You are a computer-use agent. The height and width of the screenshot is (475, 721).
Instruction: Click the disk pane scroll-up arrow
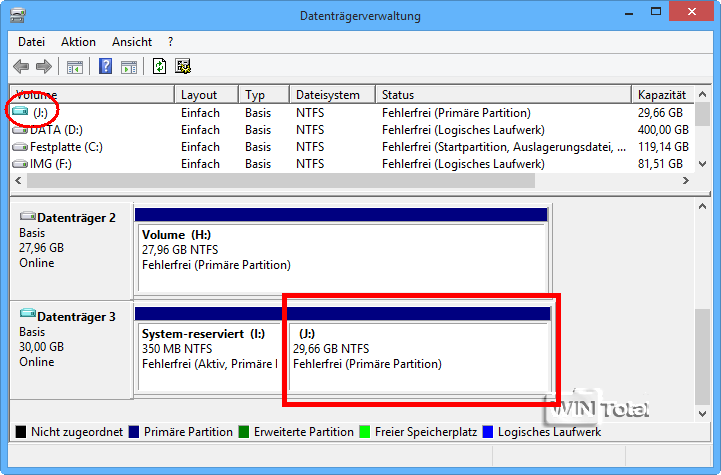702,207
